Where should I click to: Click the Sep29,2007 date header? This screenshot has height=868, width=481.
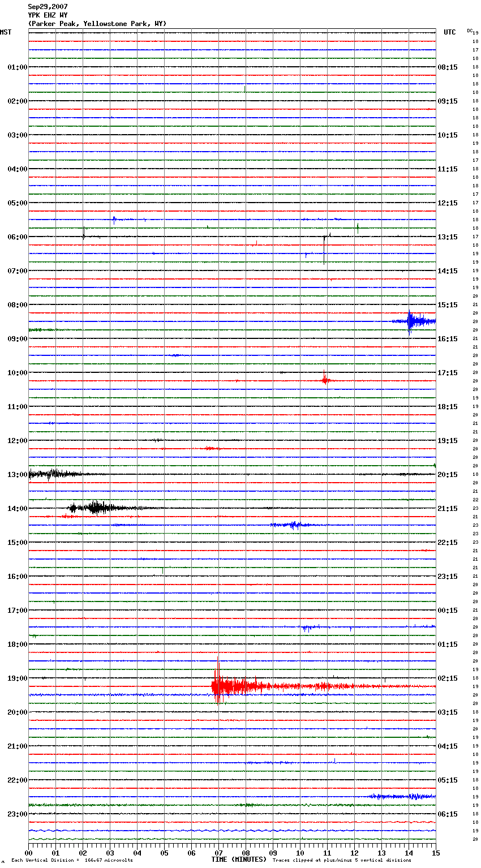coord(48,7)
